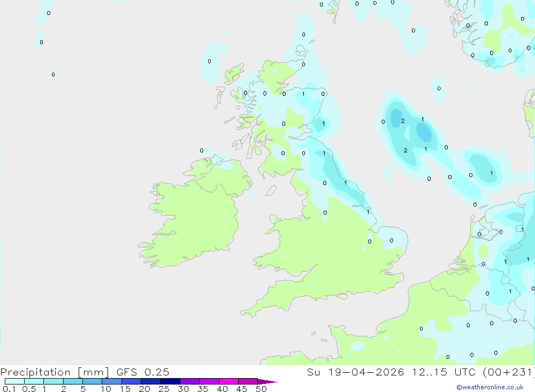Click the "0.1" legend scale label
The height and width of the screenshot is (392, 535).
(9, 389)
